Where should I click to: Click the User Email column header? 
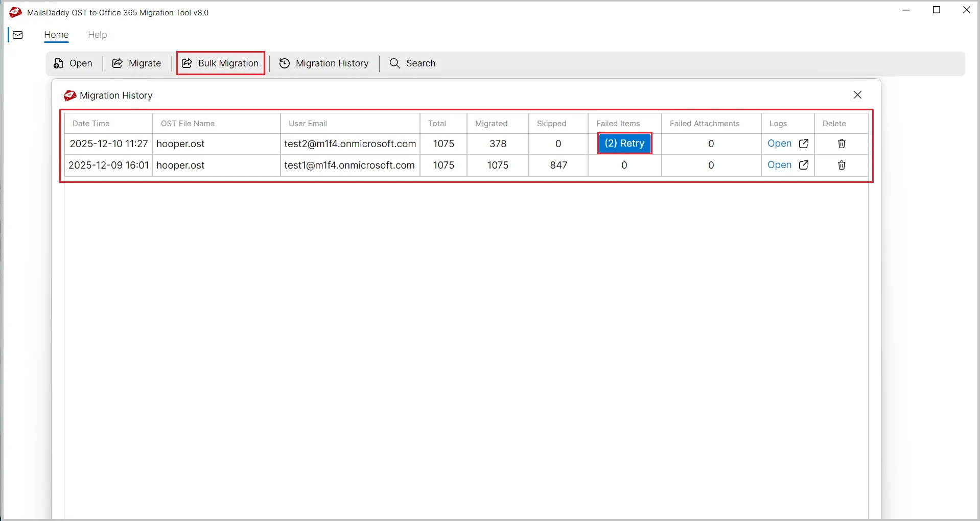click(308, 124)
